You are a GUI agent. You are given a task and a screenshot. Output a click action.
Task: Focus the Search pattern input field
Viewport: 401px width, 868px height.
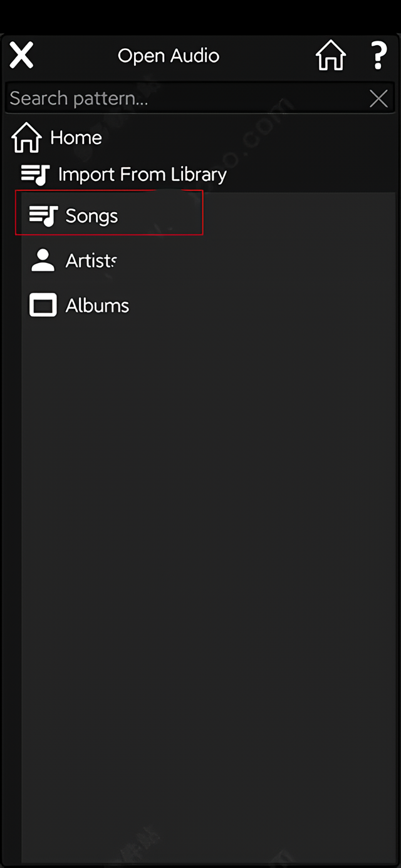182,98
